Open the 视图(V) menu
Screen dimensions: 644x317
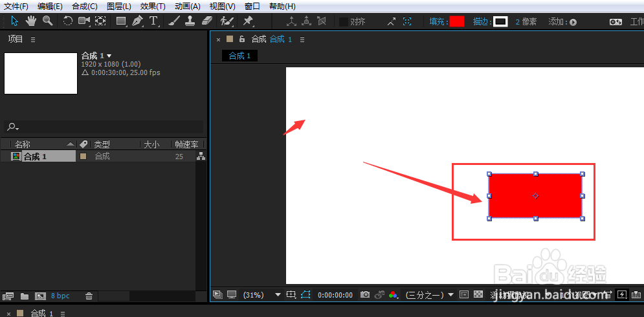click(x=222, y=6)
